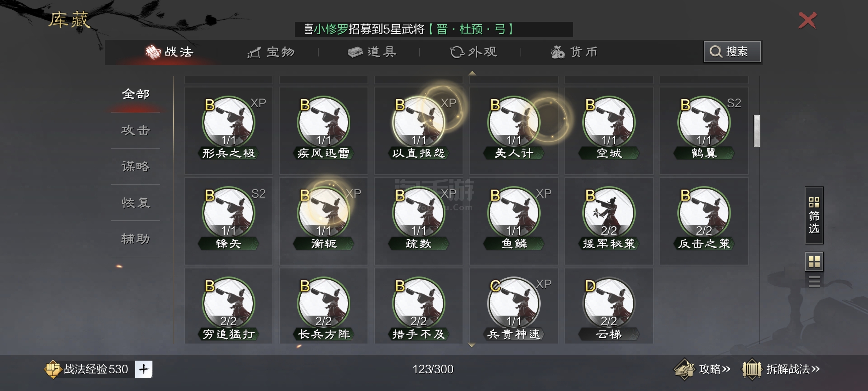
Task: Click the up arrow above tactic grid
Action: 472,73
